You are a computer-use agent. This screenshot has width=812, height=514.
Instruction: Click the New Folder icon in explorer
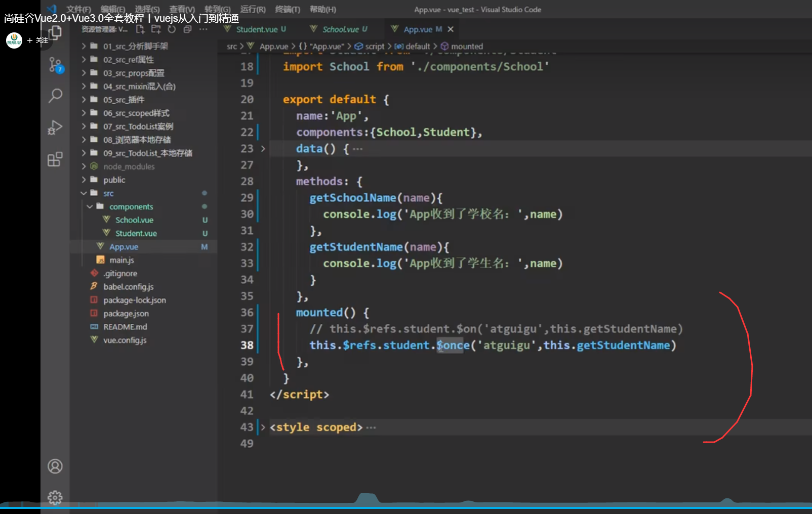coord(156,29)
